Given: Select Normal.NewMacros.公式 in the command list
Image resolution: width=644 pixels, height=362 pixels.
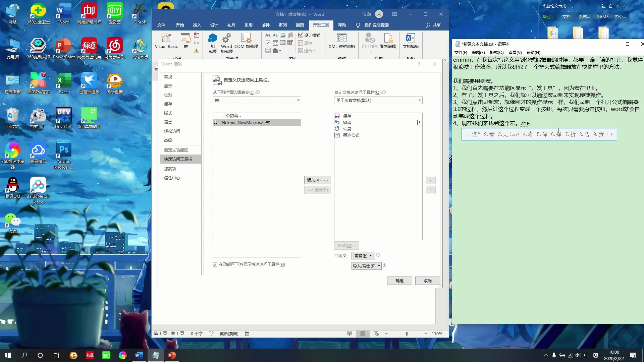Looking at the screenshot, I should pyautogui.click(x=246, y=123).
